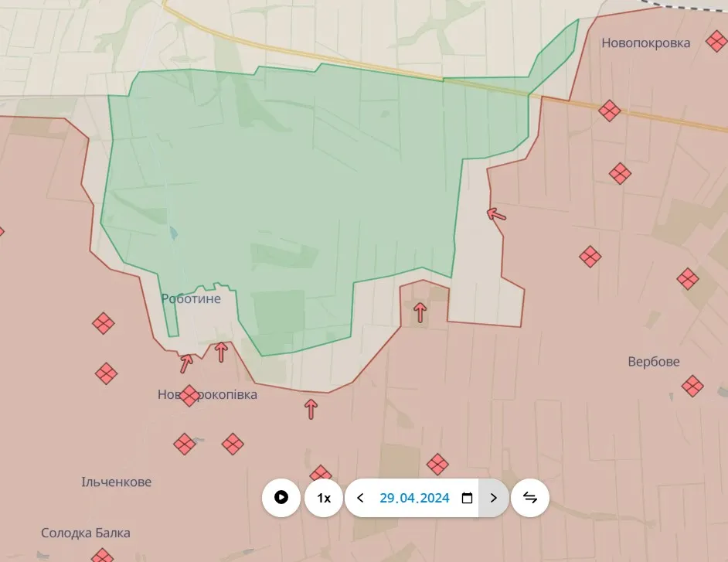Click the Ільченкове place label

pos(117,482)
